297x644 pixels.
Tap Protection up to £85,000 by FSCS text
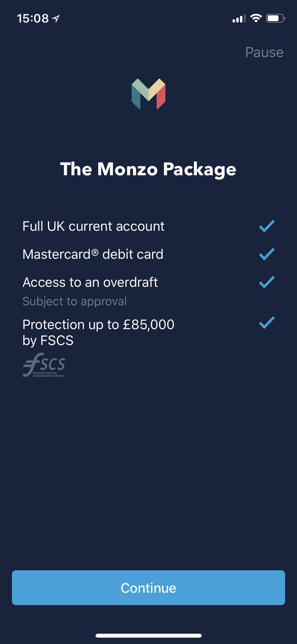point(98,332)
